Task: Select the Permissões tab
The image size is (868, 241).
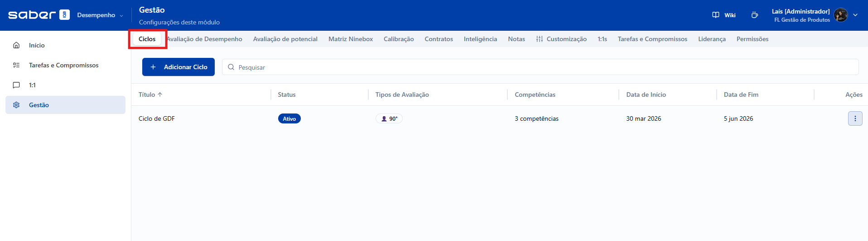Action: click(752, 39)
